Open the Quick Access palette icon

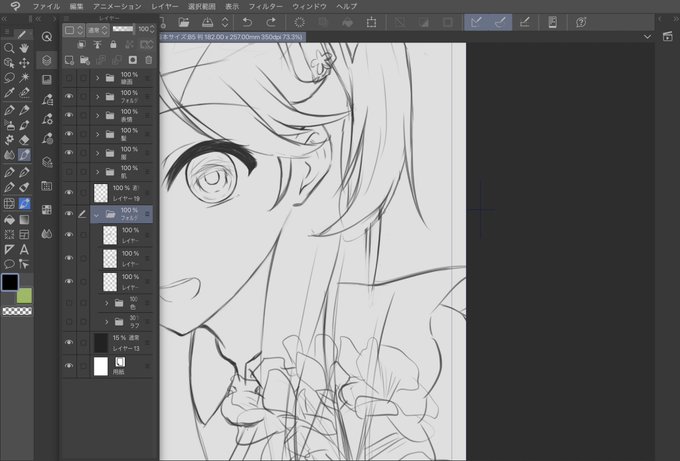tap(47, 37)
